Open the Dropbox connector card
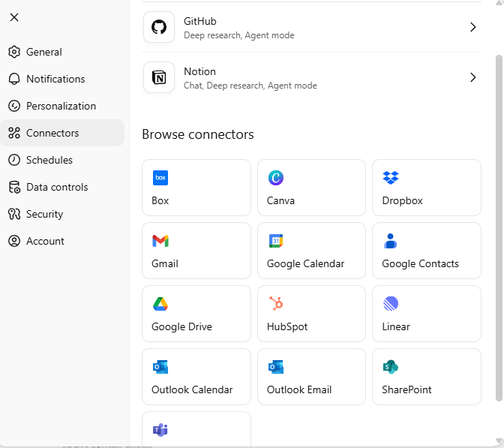 427,188
